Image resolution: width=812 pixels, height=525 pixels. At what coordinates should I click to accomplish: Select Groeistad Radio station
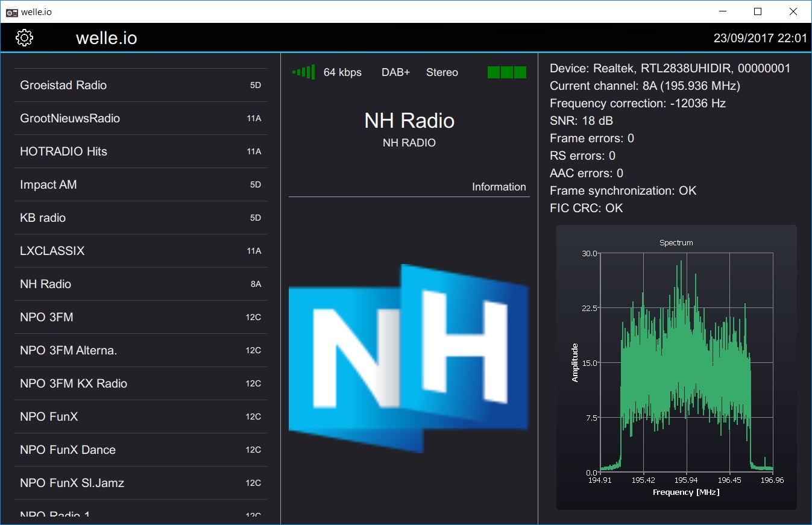140,85
